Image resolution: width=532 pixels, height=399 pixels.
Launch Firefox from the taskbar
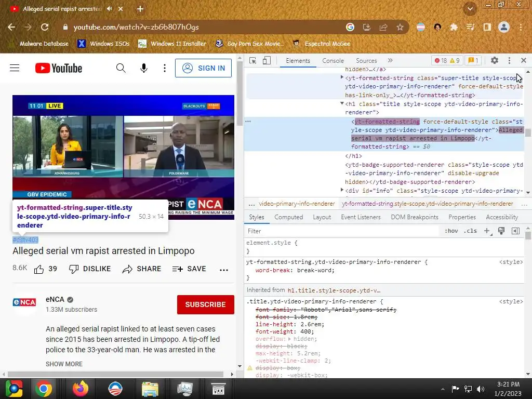coord(81,389)
